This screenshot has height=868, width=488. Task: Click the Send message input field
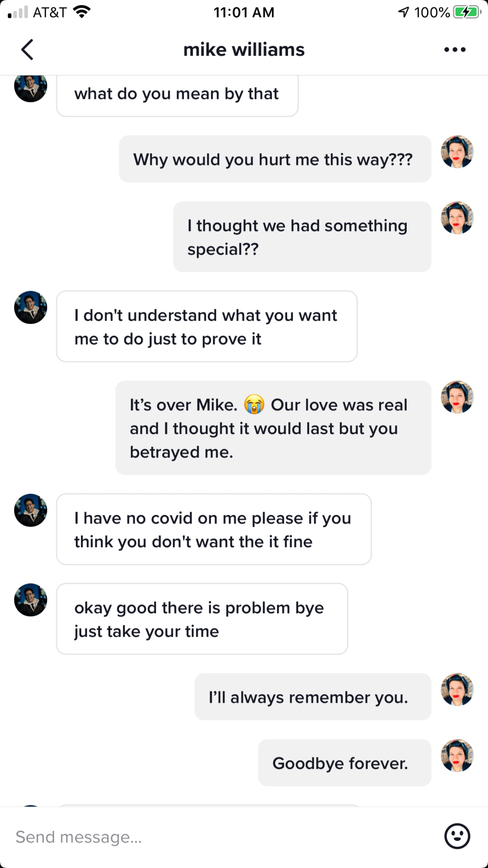pyautogui.click(x=220, y=837)
